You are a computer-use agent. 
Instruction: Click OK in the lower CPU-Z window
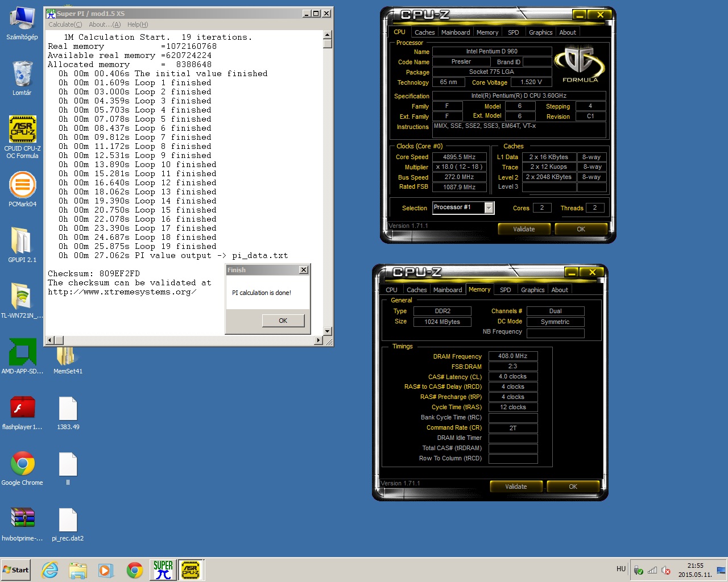573,487
